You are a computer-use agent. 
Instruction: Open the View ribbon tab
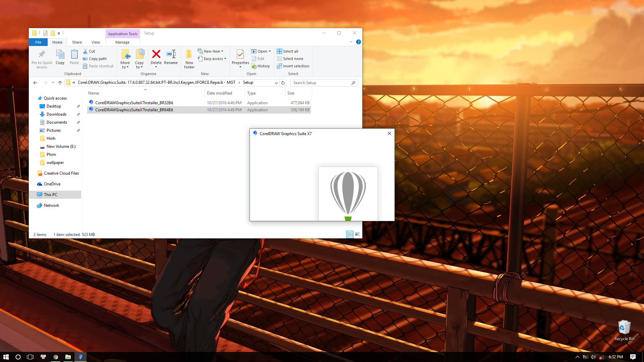96,42
